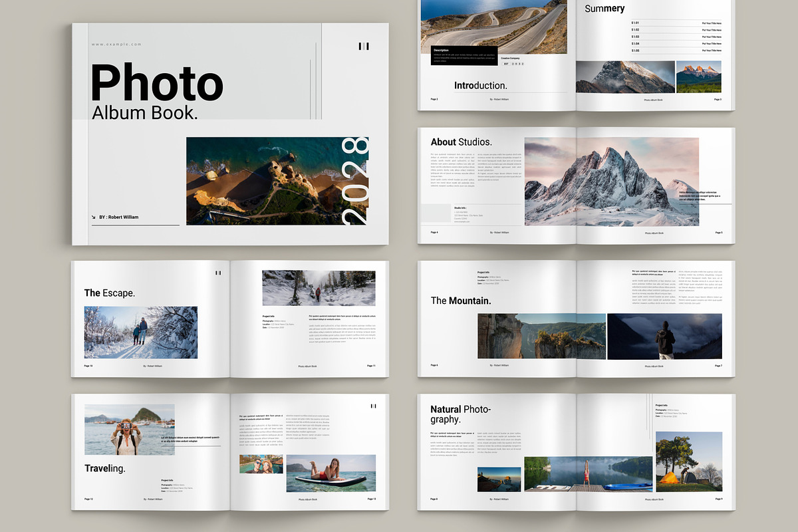Image resolution: width=798 pixels, height=532 pixels.
Task: Select the cliff canyon photo
Action: pyautogui.click(x=541, y=336)
